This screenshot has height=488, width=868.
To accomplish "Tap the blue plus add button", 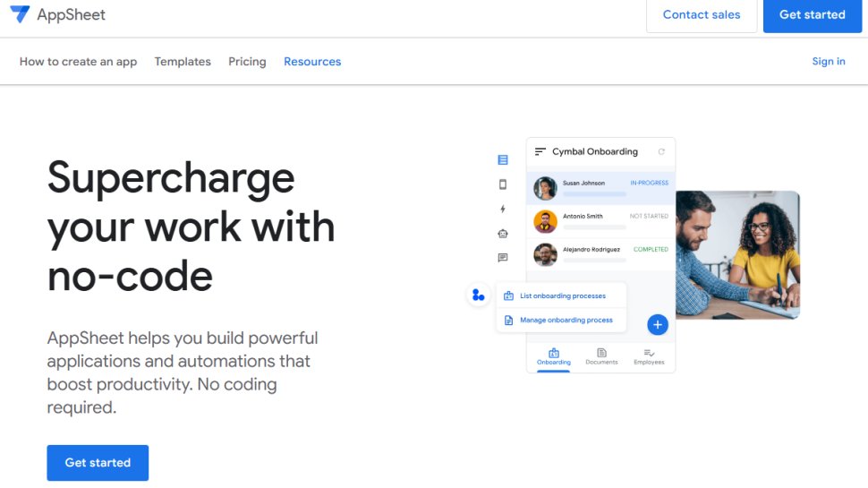I will point(658,325).
